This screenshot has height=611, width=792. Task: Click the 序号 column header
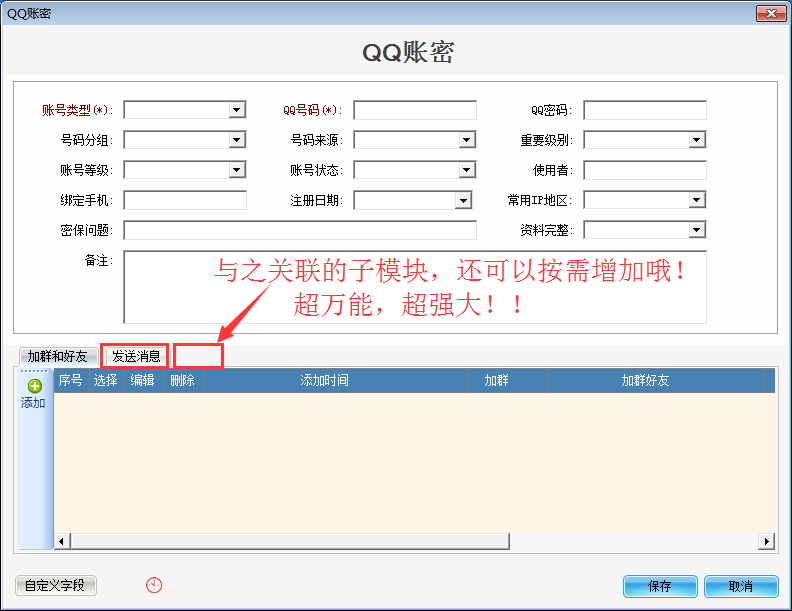(71, 380)
